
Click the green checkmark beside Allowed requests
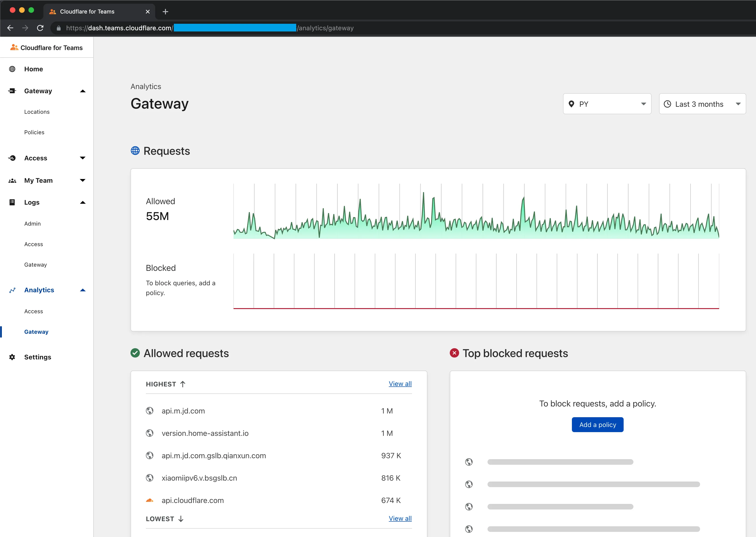click(135, 353)
